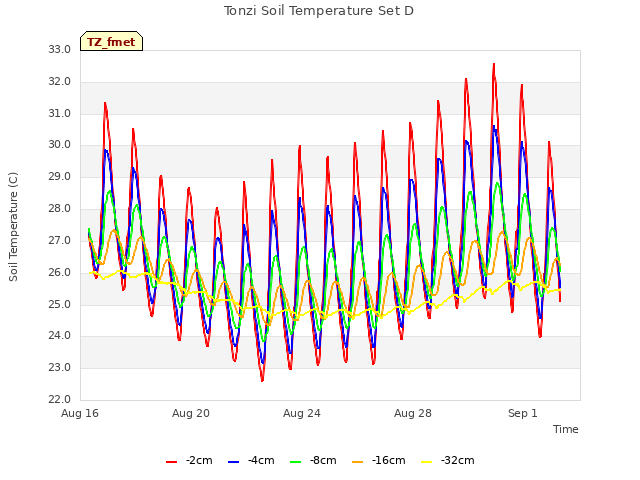Click the 33.0 y-axis tick label
This screenshot has width=640, height=480.
pyautogui.click(x=60, y=50)
